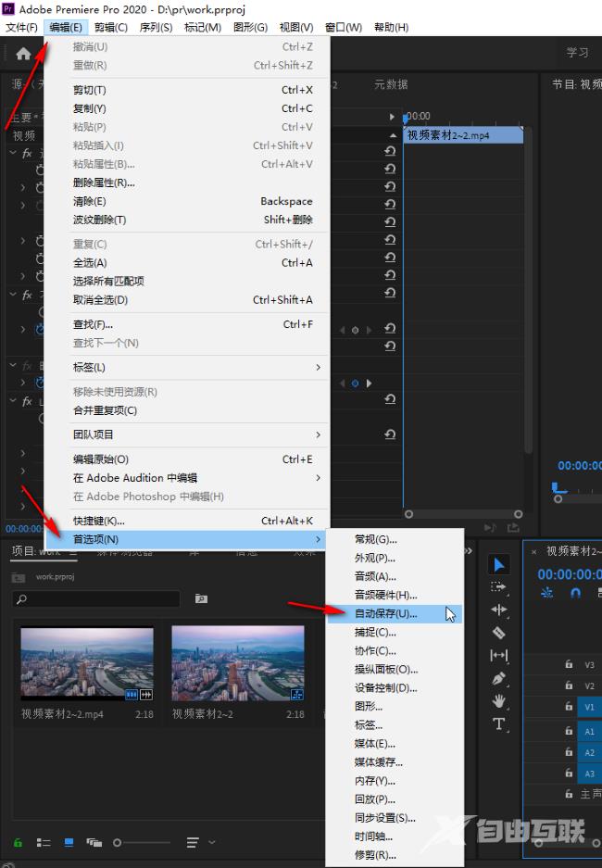Grab left zoom handle of effect controls scrollbar
Viewport: 602px width, 868px height.
click(408, 514)
